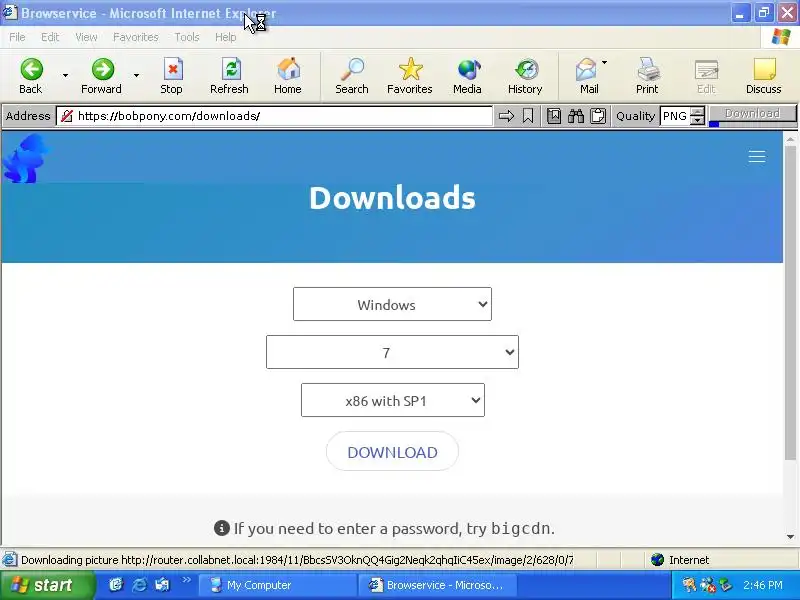Viewport: 800px width, 600px height.
Task: Open the Mail dropdown arrow
Action: [605, 63]
